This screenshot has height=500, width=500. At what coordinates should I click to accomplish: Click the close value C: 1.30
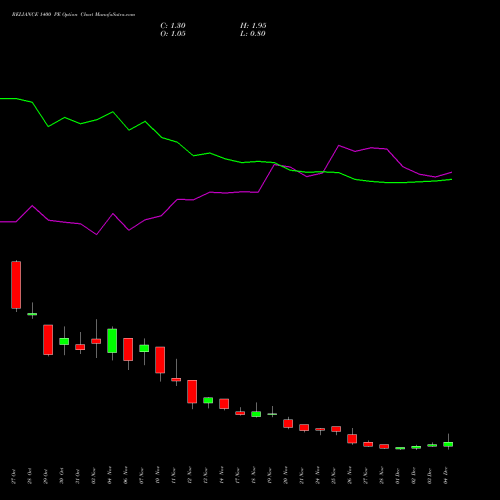tap(173, 26)
